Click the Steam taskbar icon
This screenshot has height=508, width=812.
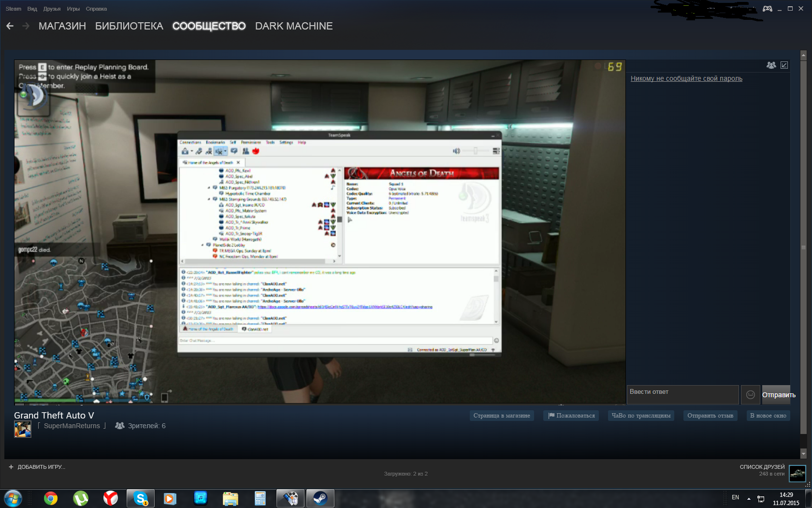(x=320, y=498)
